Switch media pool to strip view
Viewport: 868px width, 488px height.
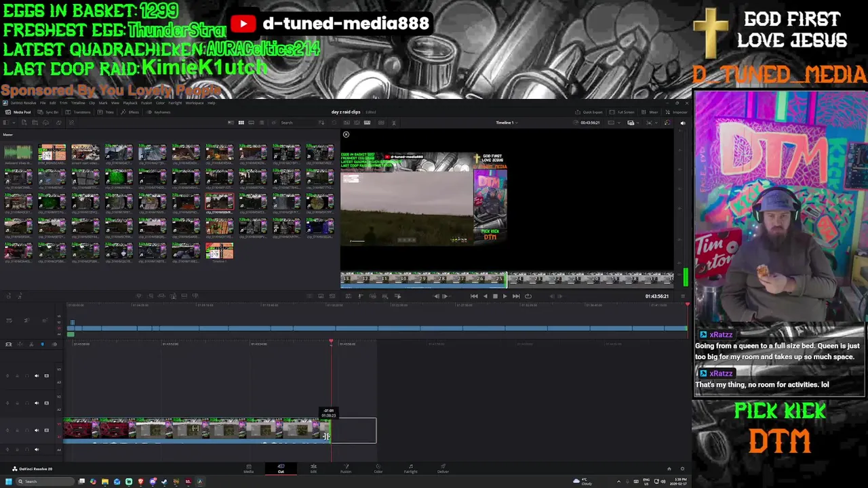pos(251,123)
